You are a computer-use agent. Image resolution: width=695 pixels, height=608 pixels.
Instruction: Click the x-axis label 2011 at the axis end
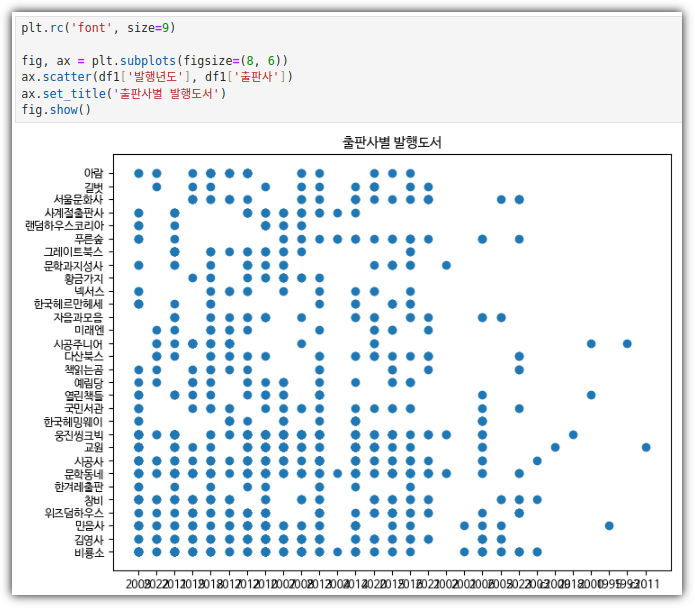tap(648, 584)
